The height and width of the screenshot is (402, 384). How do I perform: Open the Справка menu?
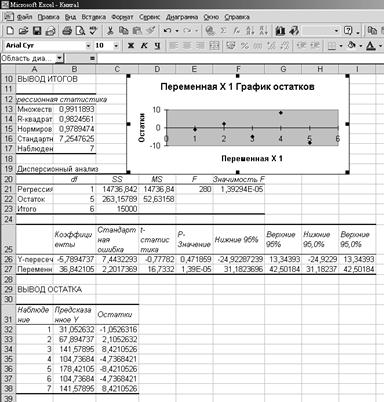[x=237, y=17]
